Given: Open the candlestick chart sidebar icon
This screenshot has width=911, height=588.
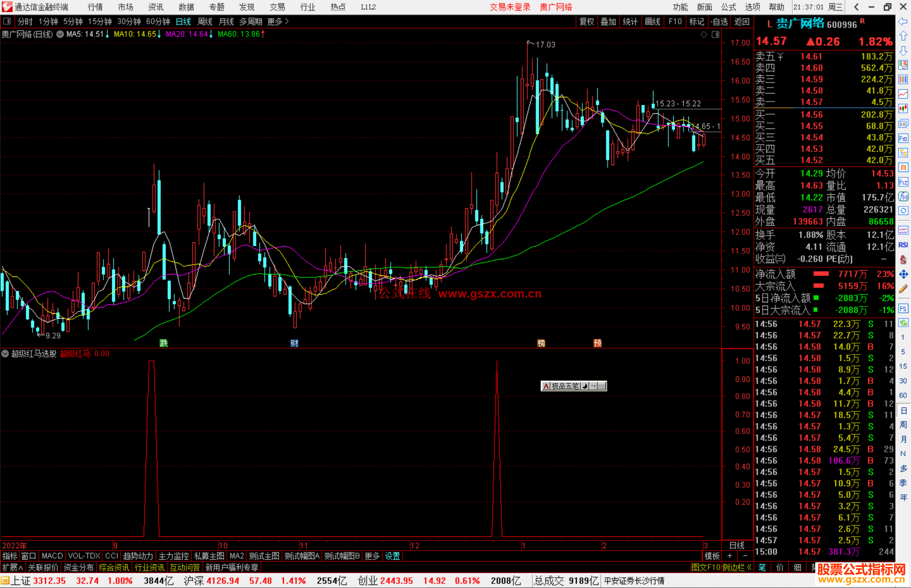Looking at the screenshot, I should click(x=903, y=109).
